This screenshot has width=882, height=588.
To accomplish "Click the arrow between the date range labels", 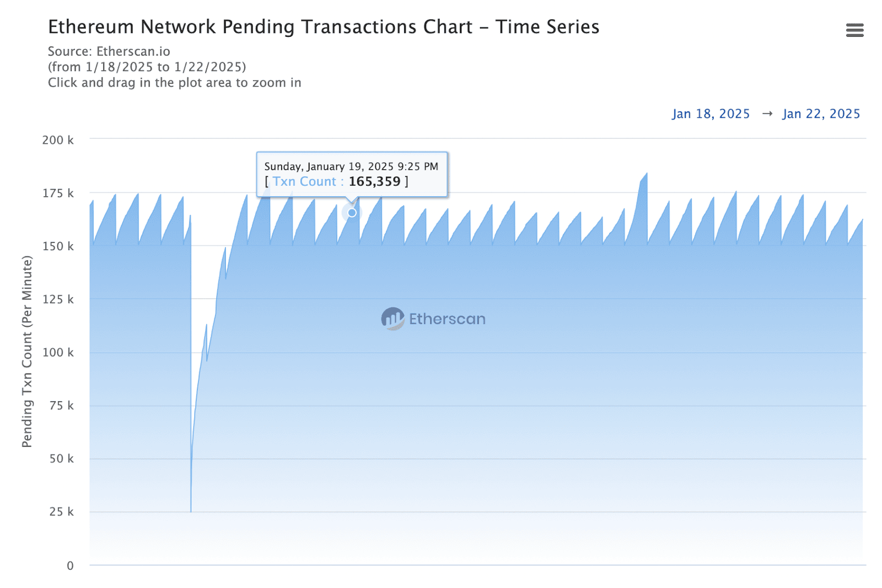I will pyautogui.click(x=766, y=114).
